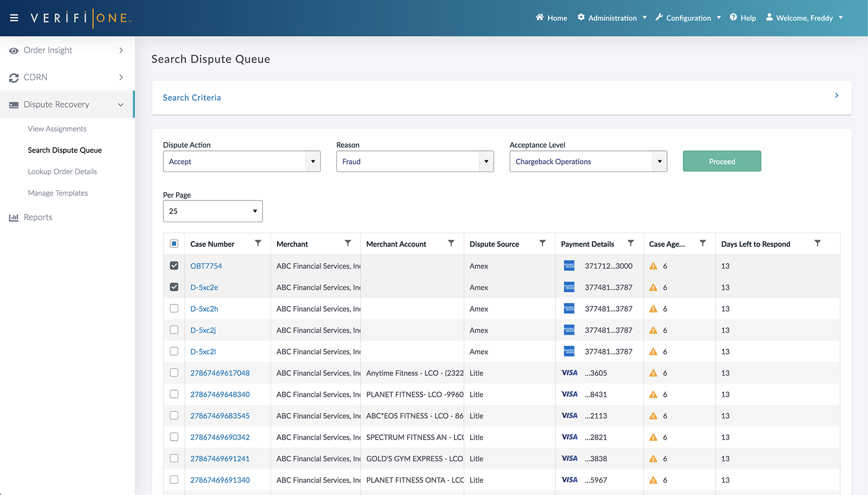Image resolution: width=868 pixels, height=495 pixels.
Task: Uncheck the checkbox for case OBT7754
Action: (174, 266)
